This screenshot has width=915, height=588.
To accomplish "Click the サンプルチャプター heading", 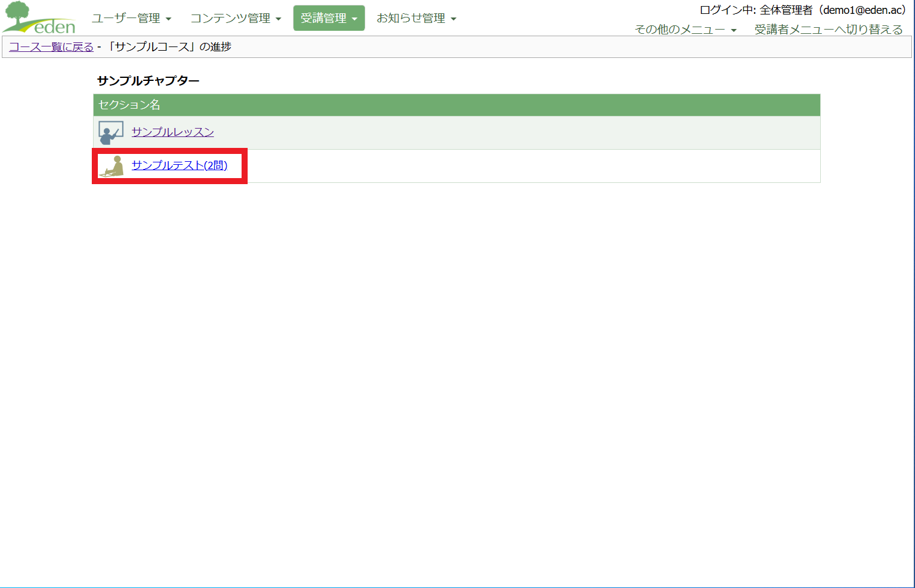I will [148, 80].
